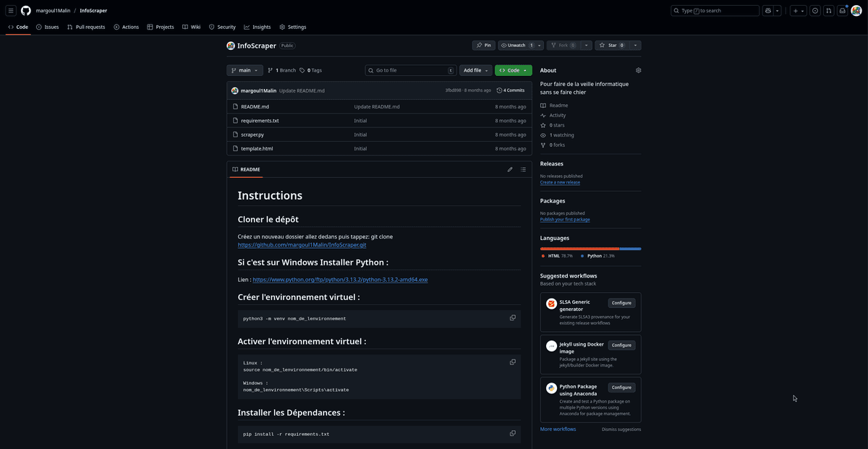Open the GitHub homepage via Octocat logo
This screenshot has width=868, height=449.
pyautogui.click(x=26, y=11)
